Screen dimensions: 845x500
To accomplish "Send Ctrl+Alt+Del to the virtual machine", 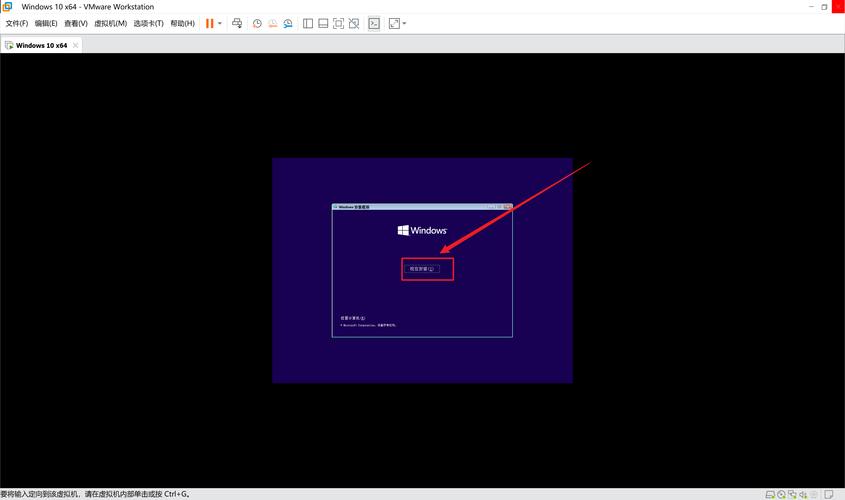I will click(x=237, y=23).
